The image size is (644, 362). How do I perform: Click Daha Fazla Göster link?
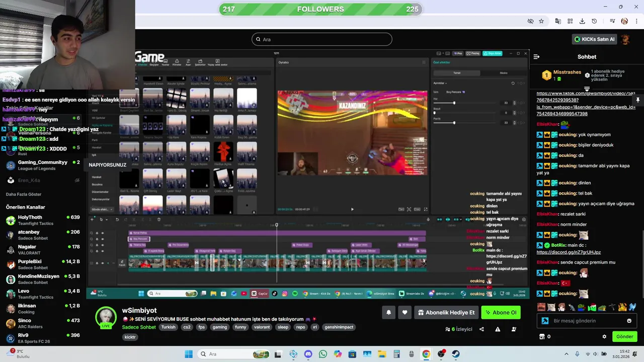coord(24,195)
